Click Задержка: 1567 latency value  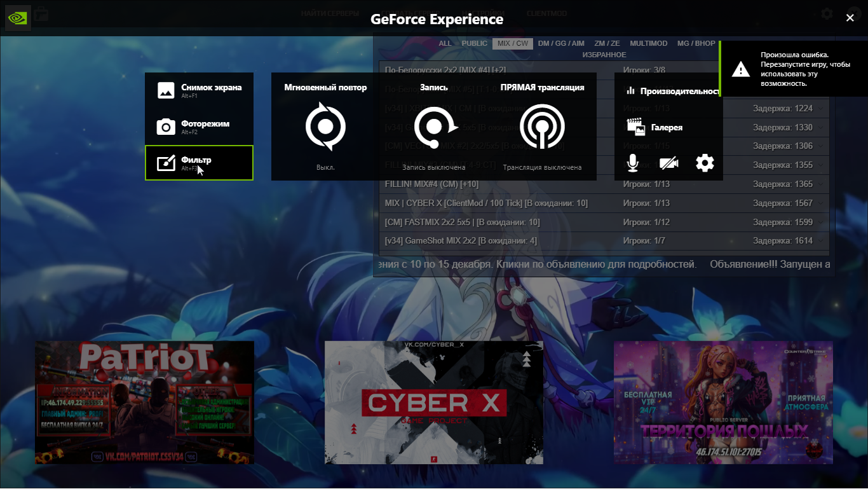(783, 203)
